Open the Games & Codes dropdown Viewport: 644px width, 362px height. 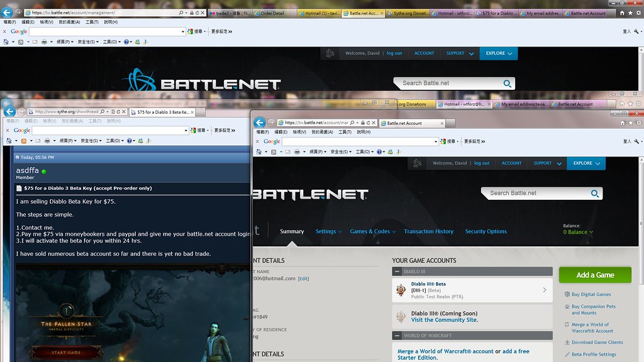coord(372,231)
